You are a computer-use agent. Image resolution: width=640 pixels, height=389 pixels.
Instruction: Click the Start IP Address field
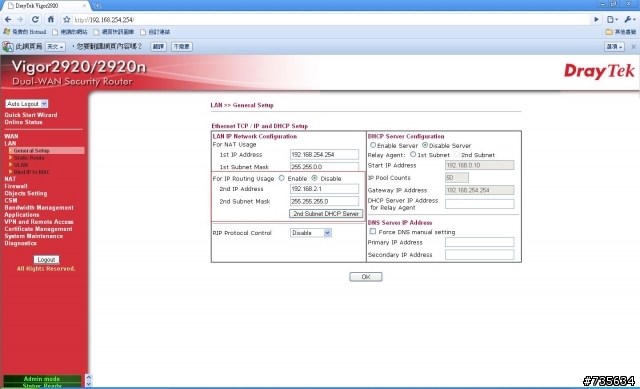pyautogui.click(x=480, y=165)
